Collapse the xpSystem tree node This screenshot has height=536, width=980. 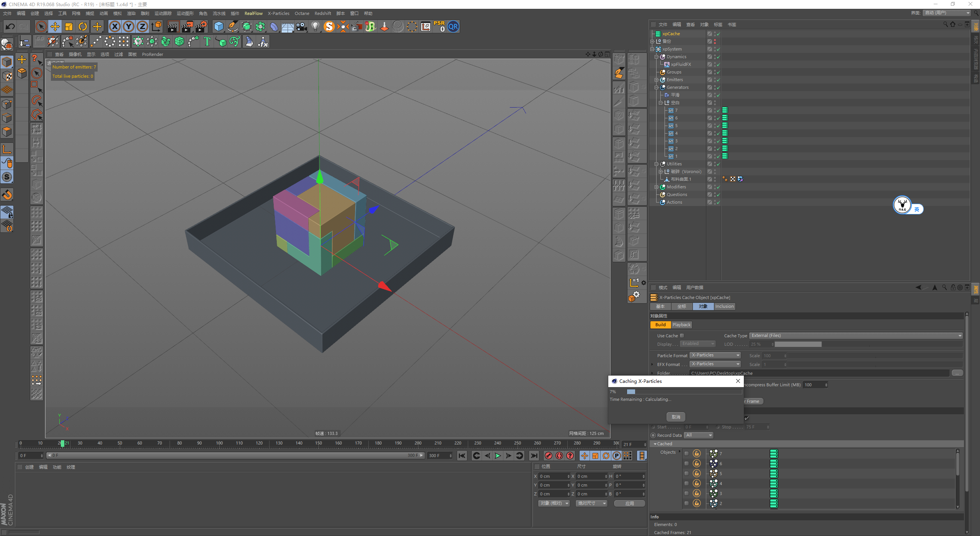click(652, 49)
